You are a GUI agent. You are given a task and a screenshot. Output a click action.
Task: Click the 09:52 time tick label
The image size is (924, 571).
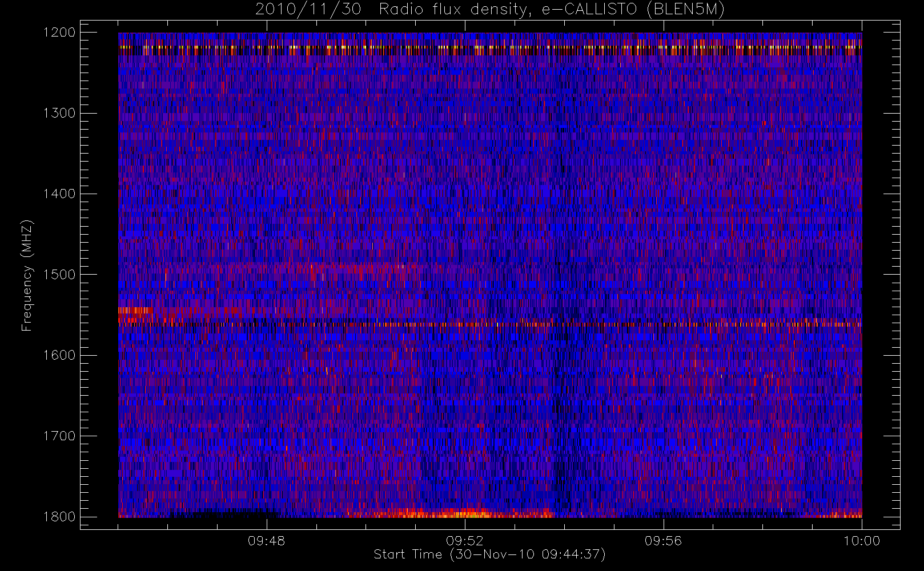pos(465,541)
